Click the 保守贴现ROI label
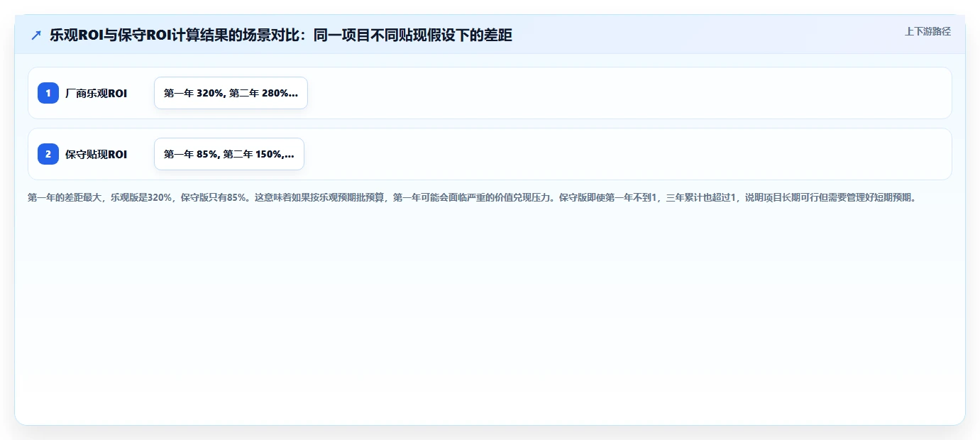Screen dimensions: 980x440 point(97,154)
